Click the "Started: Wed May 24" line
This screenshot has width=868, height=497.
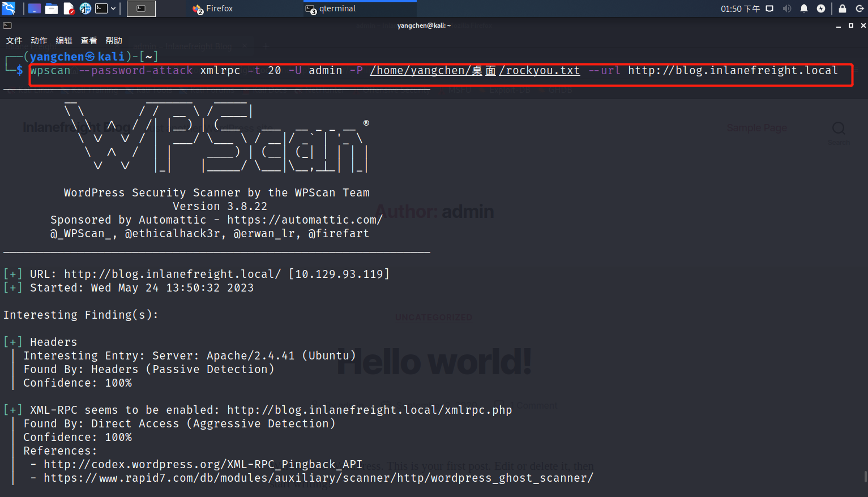(x=129, y=288)
